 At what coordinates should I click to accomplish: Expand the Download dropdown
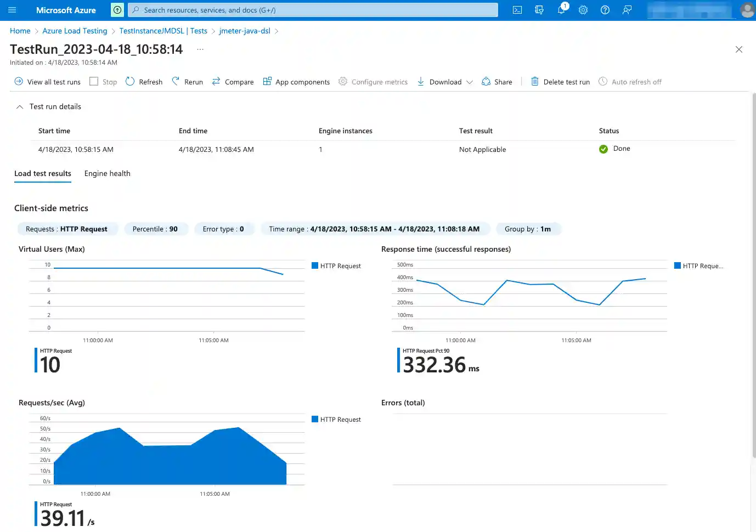point(470,81)
